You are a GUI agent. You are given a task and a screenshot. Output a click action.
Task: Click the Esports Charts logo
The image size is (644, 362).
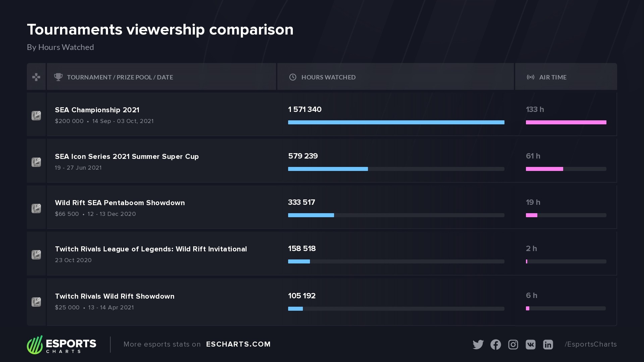62,345
